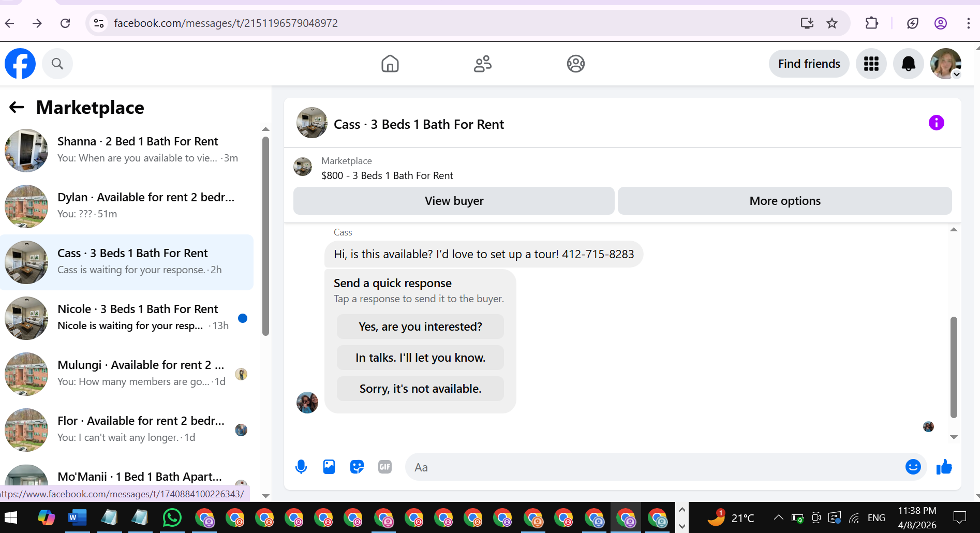Viewport: 980px width, 533px height.
Task: Show hidden system tray icons chevron
Action: click(778, 517)
